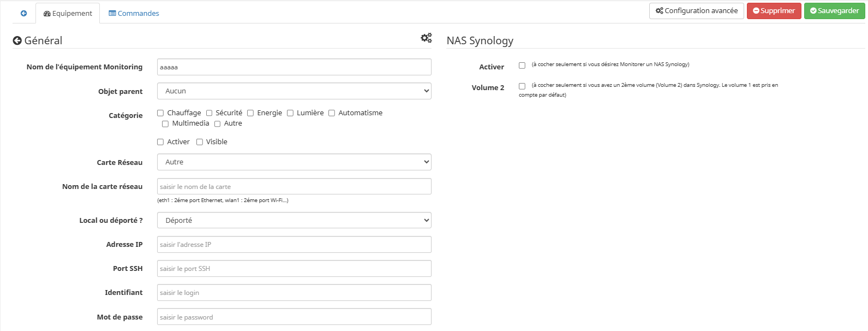Click the red Supprimer button
Image resolution: width=868 pixels, height=331 pixels.
point(774,11)
